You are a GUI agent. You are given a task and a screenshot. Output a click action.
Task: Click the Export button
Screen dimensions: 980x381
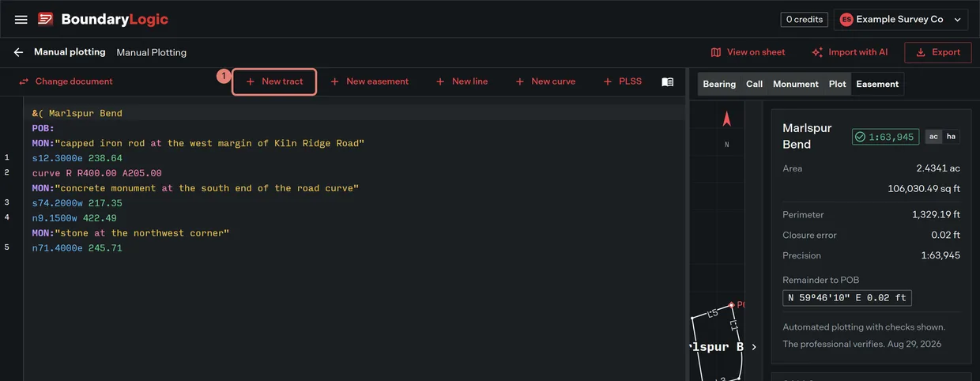coord(938,52)
